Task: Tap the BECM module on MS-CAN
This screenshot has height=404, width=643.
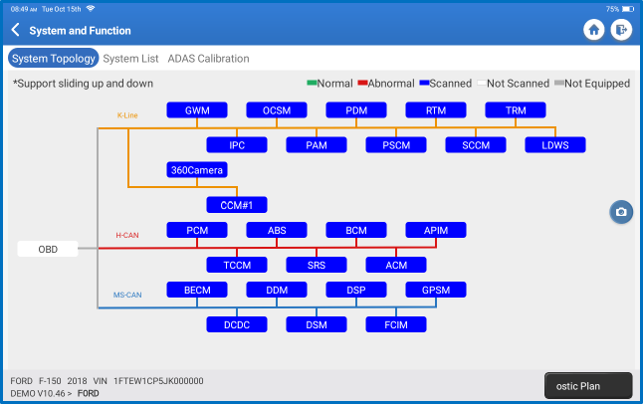Action: coord(197,290)
